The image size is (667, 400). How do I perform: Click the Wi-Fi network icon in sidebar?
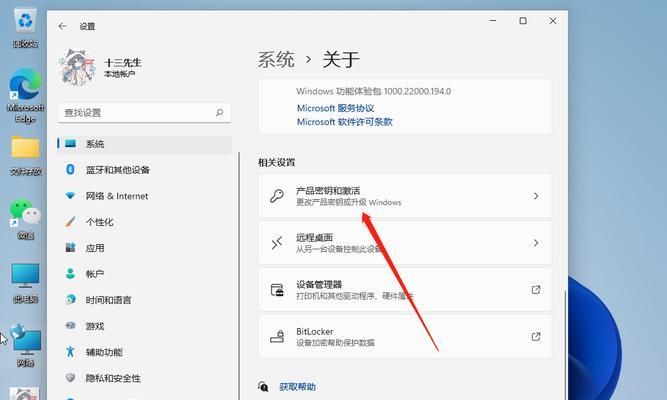70,196
